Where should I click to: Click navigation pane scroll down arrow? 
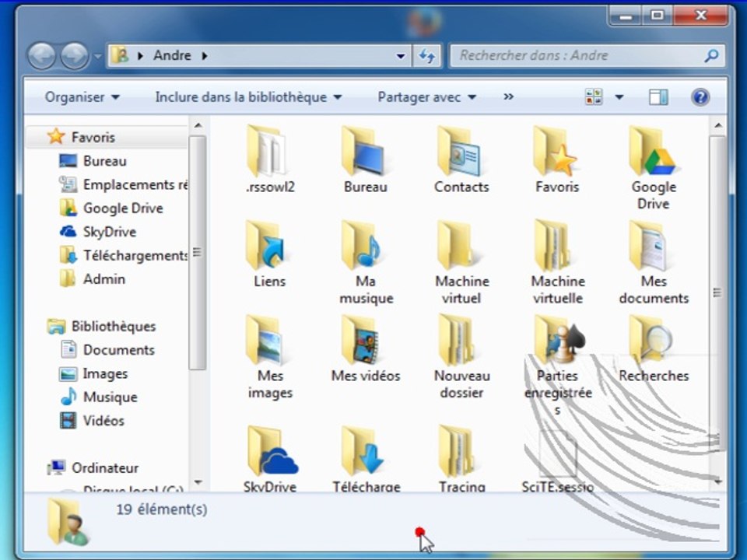coord(198,482)
